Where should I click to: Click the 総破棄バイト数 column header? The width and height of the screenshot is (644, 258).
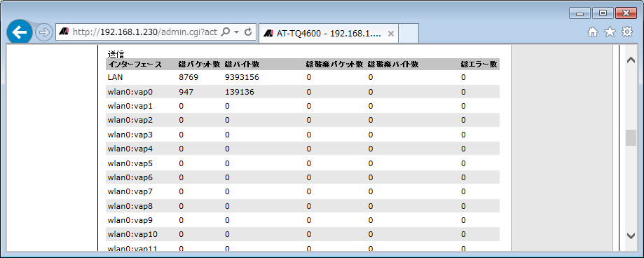(393, 64)
